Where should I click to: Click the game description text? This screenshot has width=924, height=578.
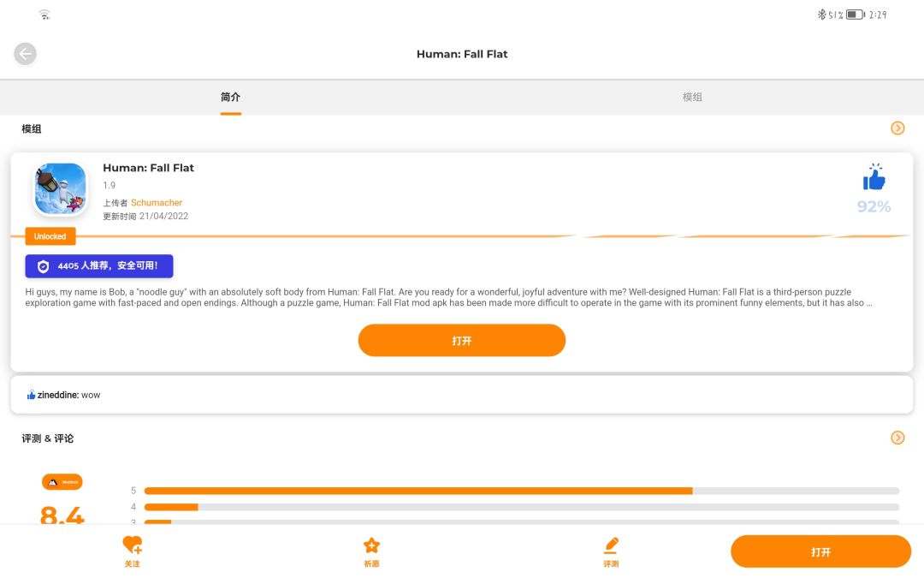pyautogui.click(x=449, y=297)
